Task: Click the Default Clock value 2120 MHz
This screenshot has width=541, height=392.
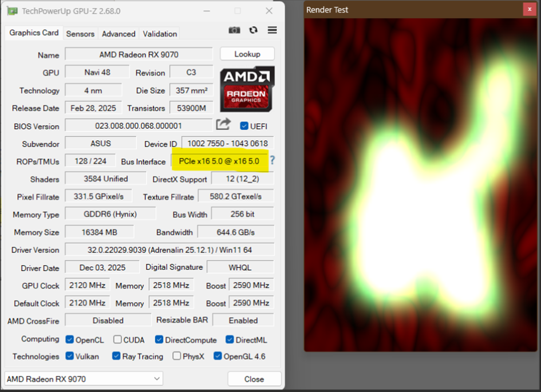Action: click(x=87, y=302)
